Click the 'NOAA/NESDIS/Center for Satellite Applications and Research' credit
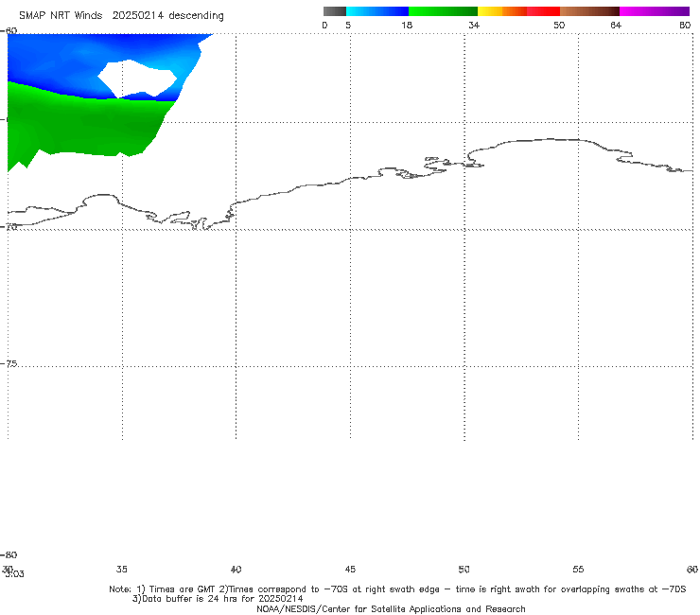 (x=391, y=608)
